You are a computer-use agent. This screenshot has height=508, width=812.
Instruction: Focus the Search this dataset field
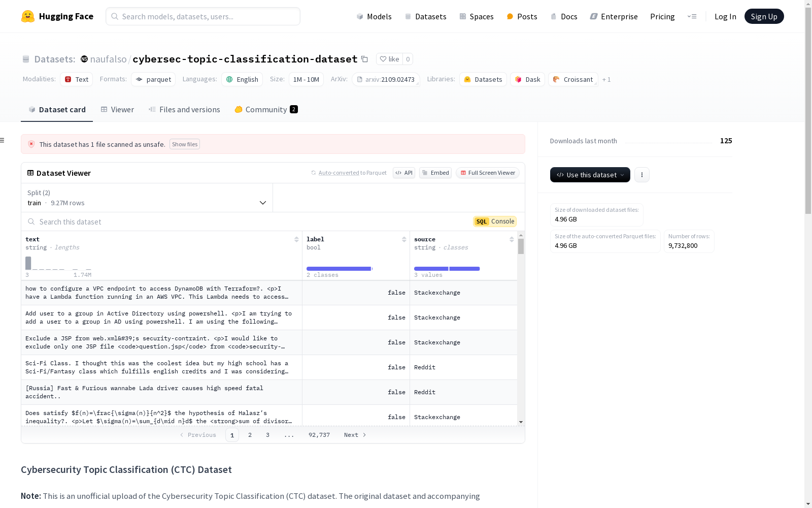coord(249,221)
